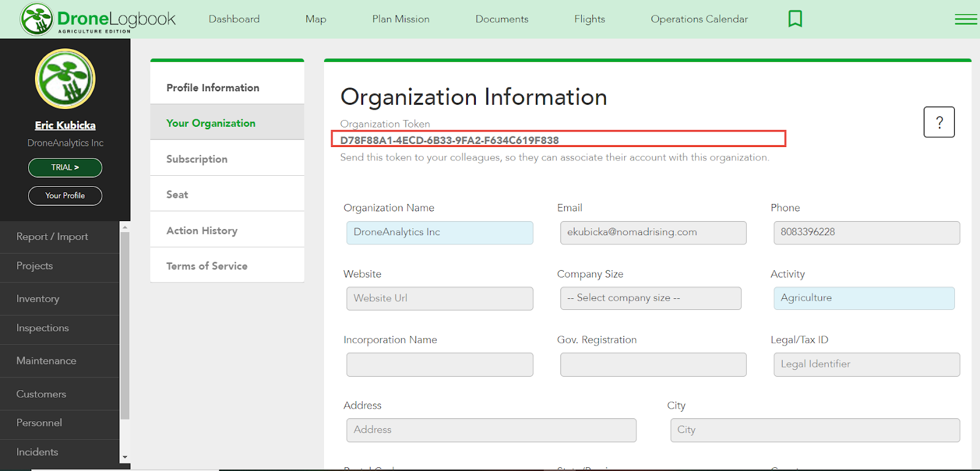
Task: Click the sidebar scroll down arrow
Action: [x=125, y=457]
